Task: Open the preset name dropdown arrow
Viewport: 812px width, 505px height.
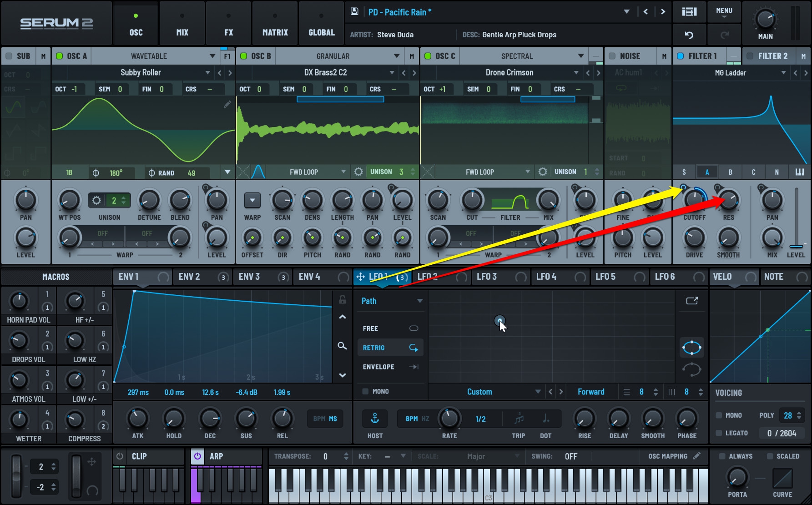Action: pos(626,12)
